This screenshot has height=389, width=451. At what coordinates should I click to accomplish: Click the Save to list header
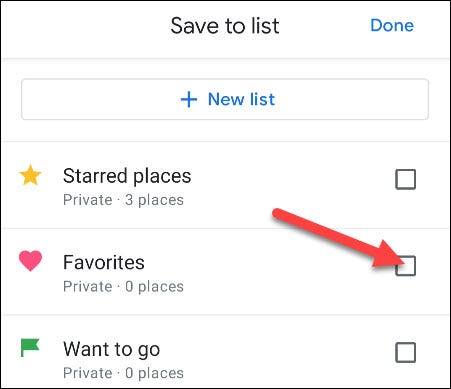(x=225, y=26)
